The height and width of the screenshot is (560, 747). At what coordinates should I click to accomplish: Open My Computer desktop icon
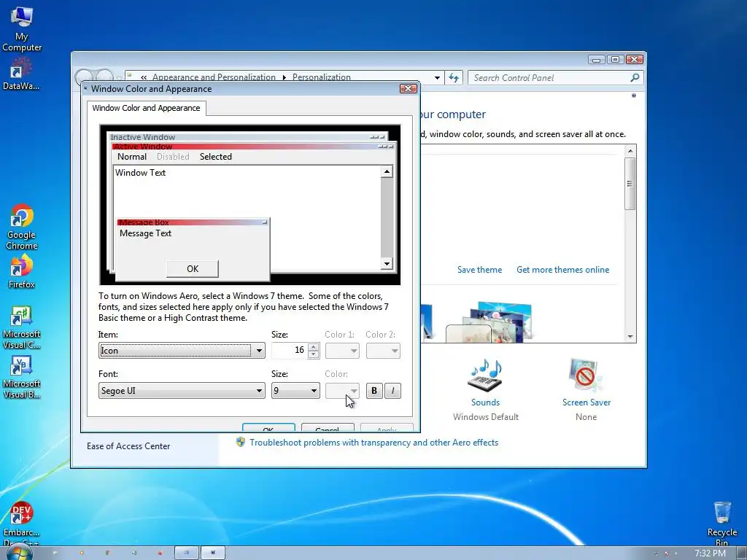tap(21, 28)
